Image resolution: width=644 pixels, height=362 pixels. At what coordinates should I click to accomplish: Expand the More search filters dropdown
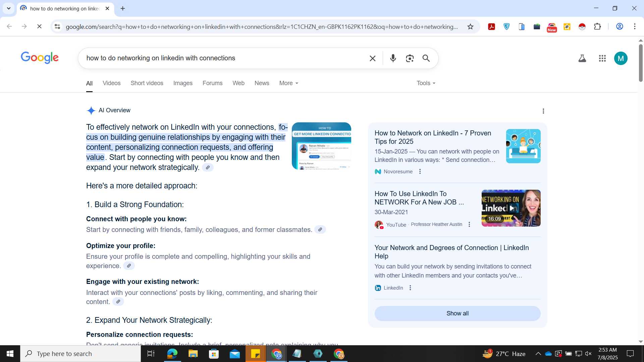coord(288,83)
